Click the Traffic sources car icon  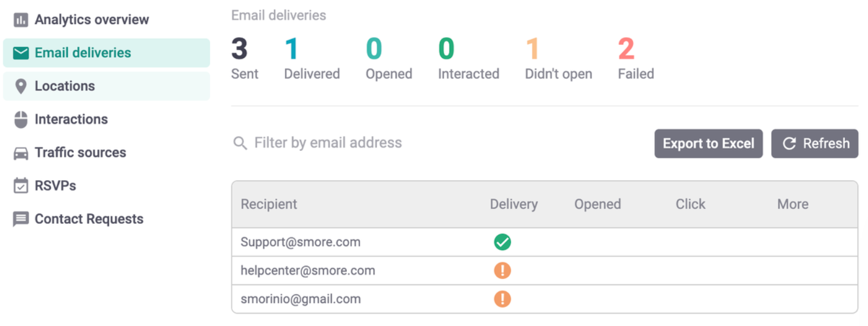[x=21, y=153]
